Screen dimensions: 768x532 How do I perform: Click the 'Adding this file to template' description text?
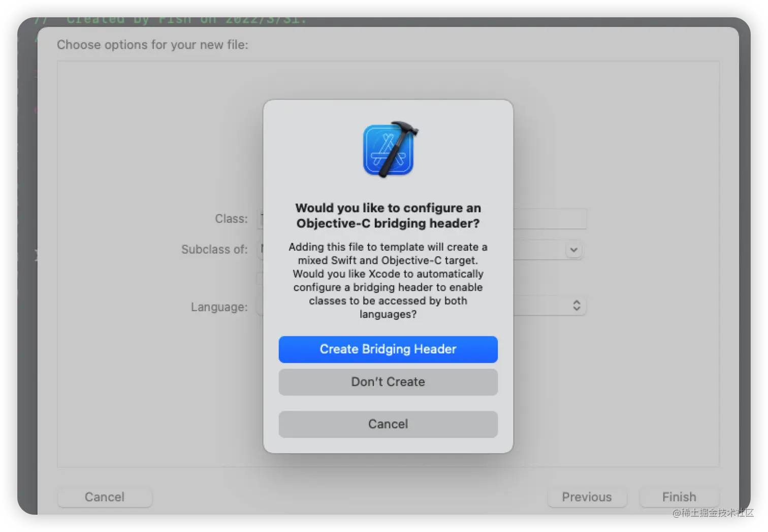(x=388, y=280)
